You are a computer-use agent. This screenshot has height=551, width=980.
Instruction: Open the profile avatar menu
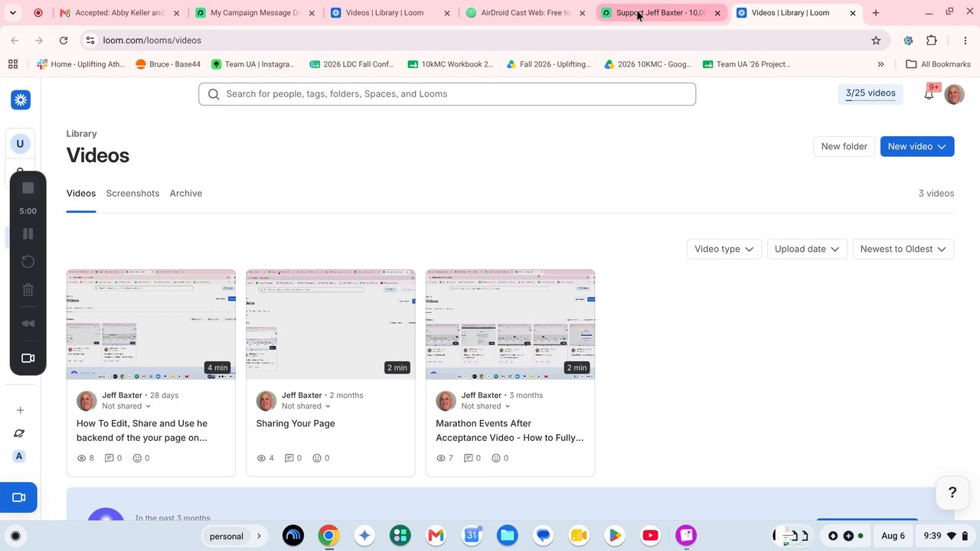(954, 94)
